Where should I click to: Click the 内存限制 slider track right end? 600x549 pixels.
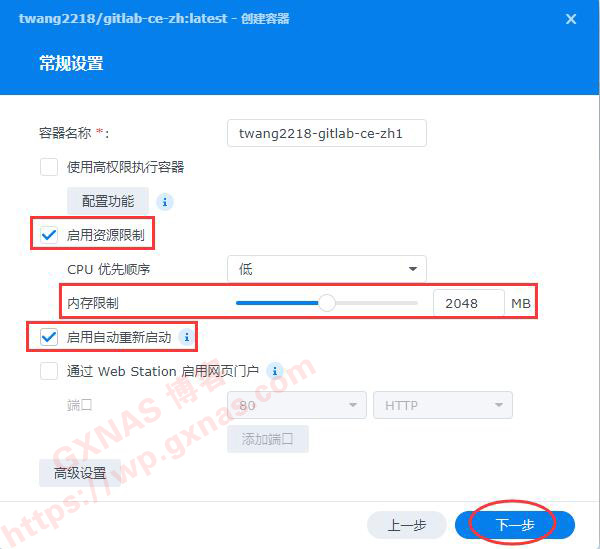coord(415,303)
